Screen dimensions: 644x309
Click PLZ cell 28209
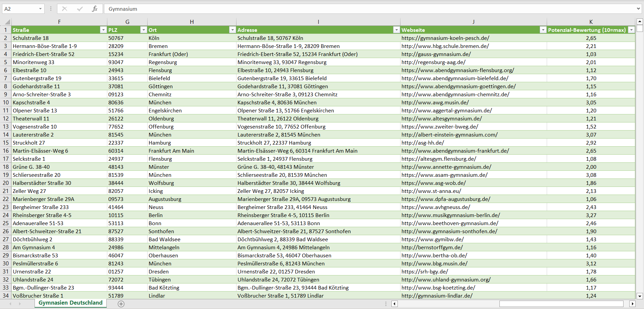pyautogui.click(x=127, y=46)
